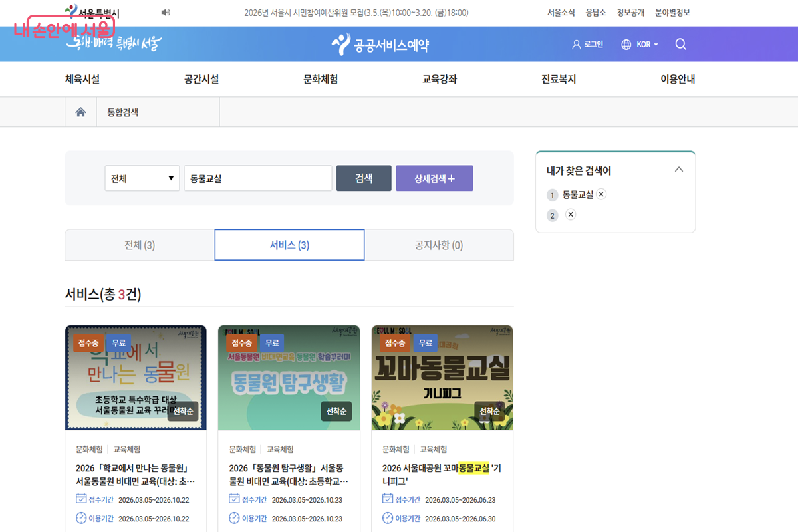Click the home icon in the breadcrumb
This screenshot has width=798, height=532.
[x=80, y=112]
